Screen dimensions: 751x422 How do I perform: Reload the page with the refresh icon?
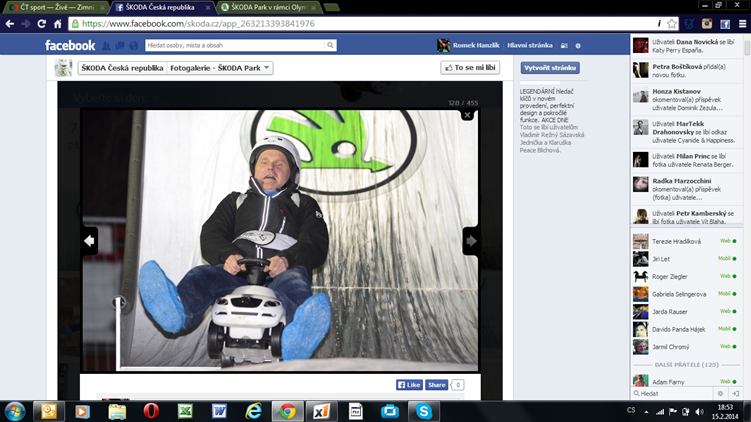point(42,23)
